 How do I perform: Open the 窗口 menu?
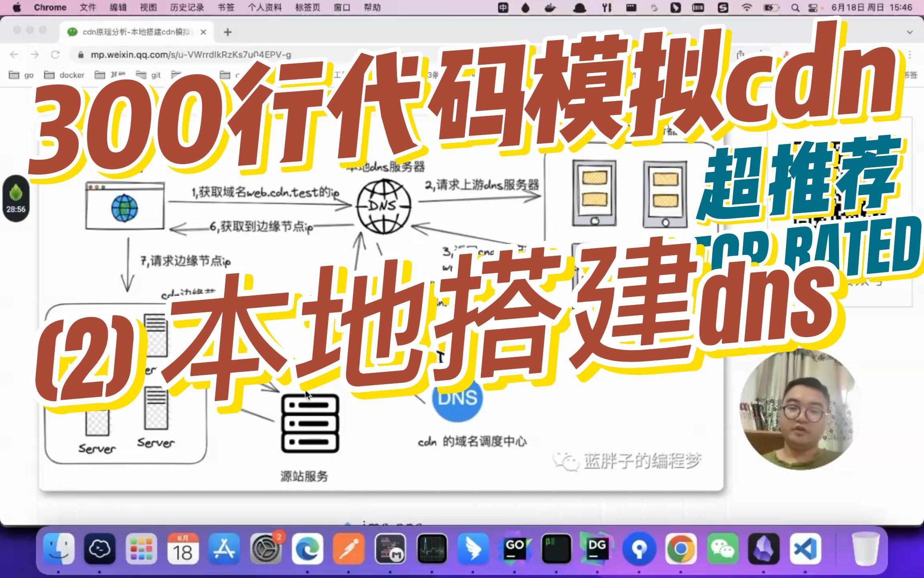click(x=342, y=7)
